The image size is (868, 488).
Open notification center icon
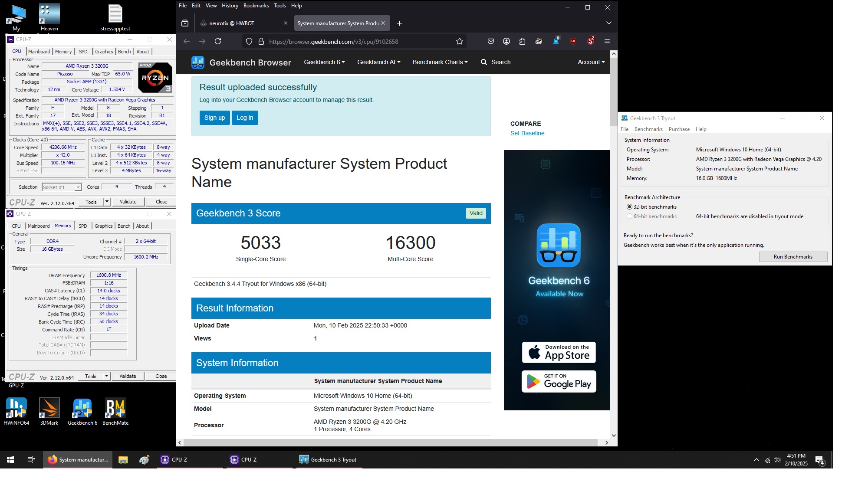point(820,460)
